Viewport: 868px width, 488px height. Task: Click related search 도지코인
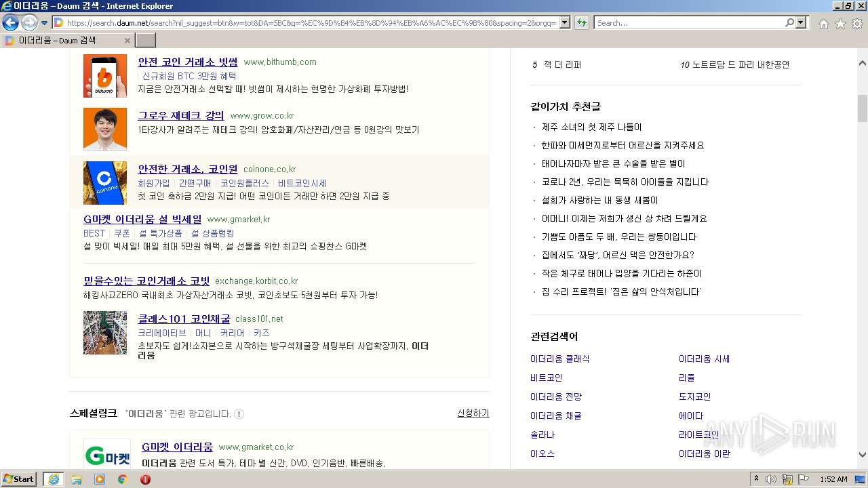[695, 396]
